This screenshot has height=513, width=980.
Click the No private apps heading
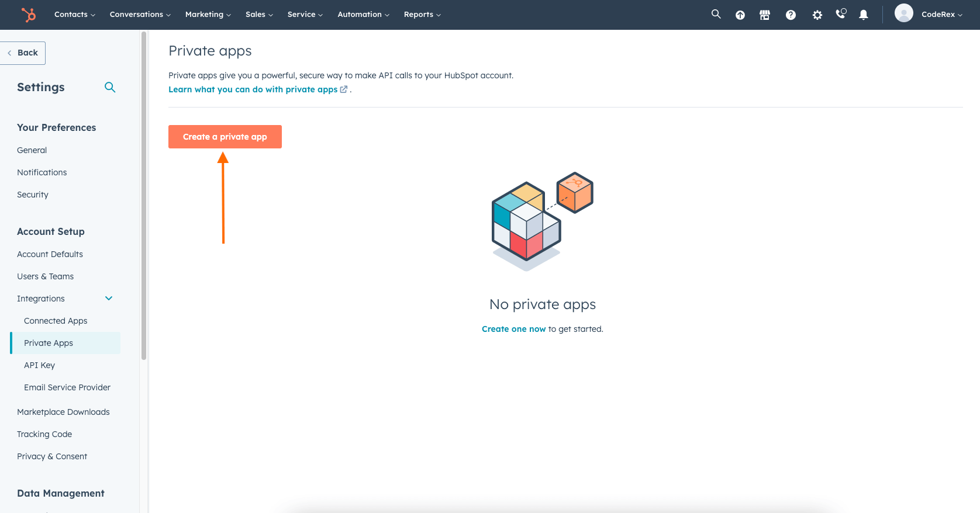[x=543, y=304]
